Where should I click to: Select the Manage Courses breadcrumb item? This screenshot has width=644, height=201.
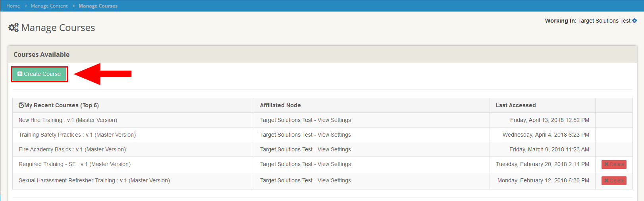[98, 6]
